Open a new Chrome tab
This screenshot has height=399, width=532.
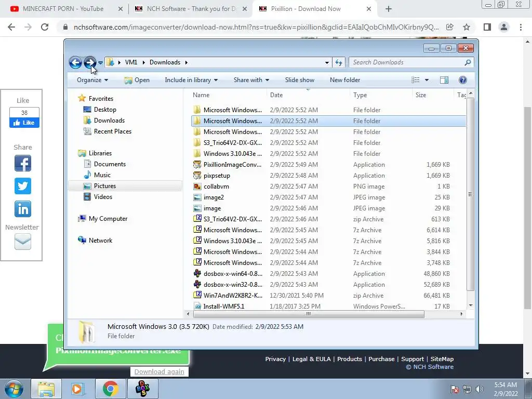point(389,9)
